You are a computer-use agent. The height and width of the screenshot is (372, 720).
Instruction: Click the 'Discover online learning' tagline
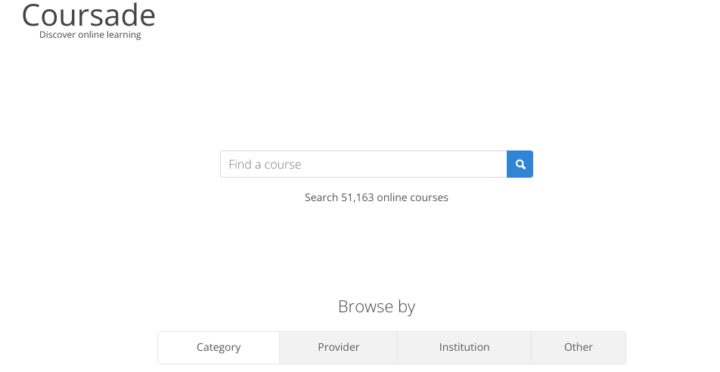click(90, 35)
